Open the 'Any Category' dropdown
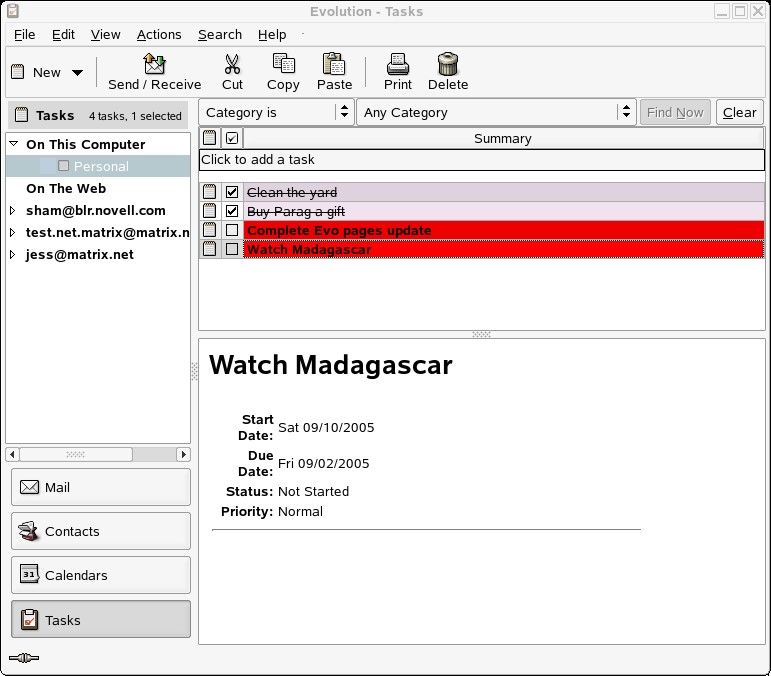The height and width of the screenshot is (676, 771). point(496,113)
